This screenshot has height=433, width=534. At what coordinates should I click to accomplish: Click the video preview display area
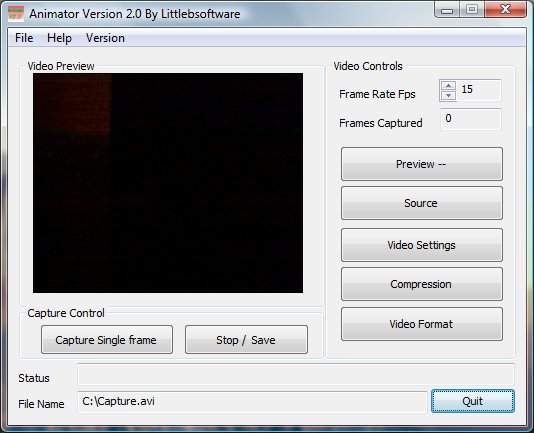pos(168,183)
